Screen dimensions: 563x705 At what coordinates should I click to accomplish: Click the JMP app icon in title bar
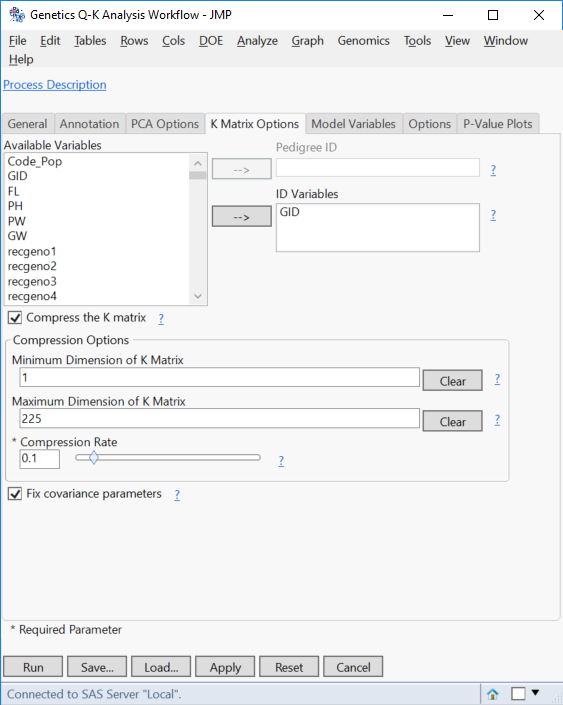click(x=17, y=15)
